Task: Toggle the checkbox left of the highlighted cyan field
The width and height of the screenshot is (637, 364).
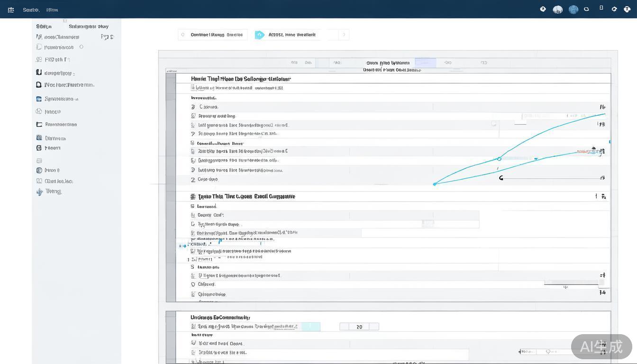Action: coord(193,327)
